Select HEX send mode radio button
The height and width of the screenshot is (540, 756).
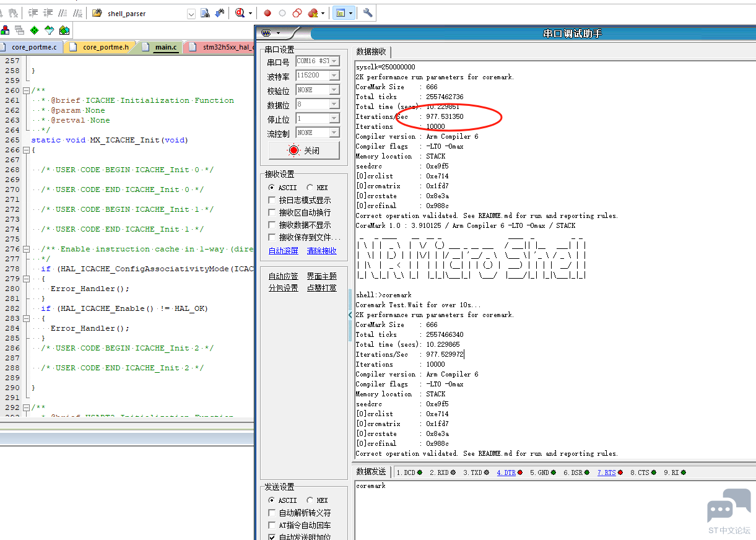click(x=310, y=500)
